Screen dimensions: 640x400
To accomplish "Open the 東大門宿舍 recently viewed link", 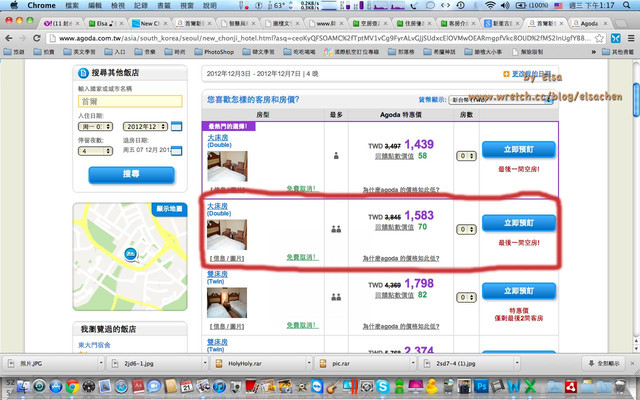I will (x=94, y=345).
